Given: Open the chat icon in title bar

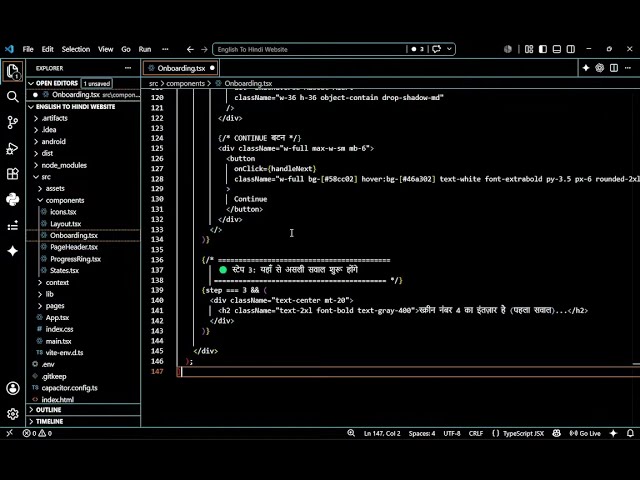Looking at the screenshot, I should tap(436, 49).
